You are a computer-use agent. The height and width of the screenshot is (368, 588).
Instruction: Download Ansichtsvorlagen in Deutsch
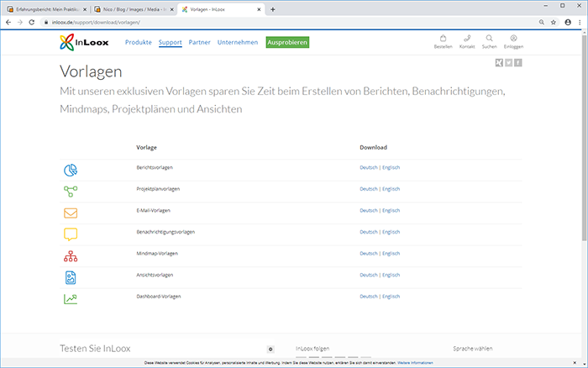point(369,275)
